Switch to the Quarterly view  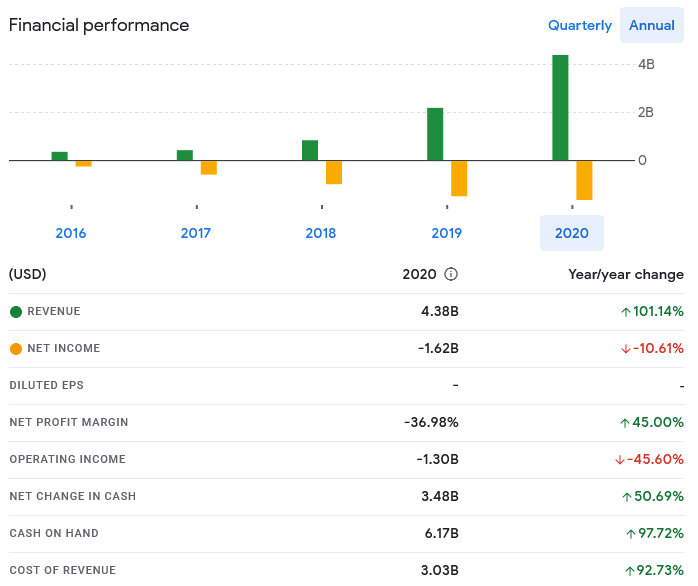coord(580,25)
